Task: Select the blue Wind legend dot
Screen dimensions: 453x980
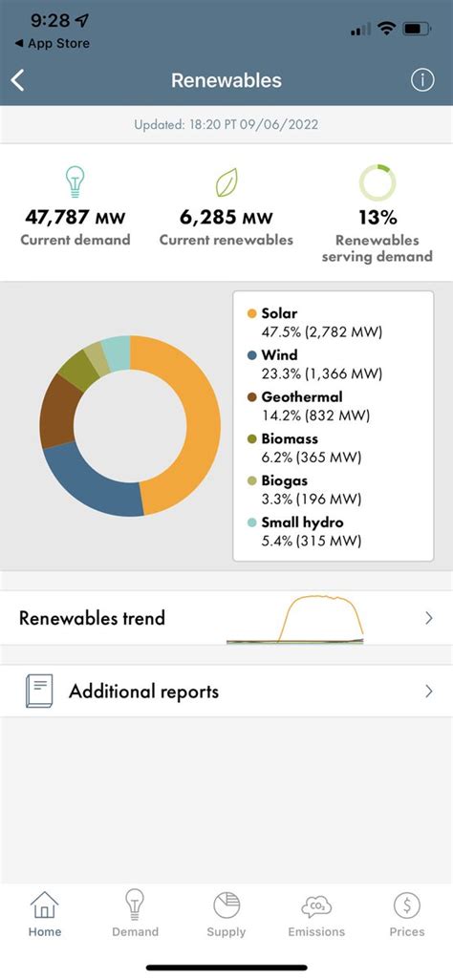Action: 252,355
